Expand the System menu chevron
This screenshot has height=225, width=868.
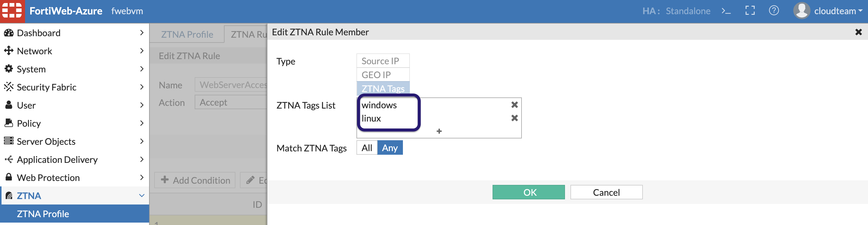point(142,69)
